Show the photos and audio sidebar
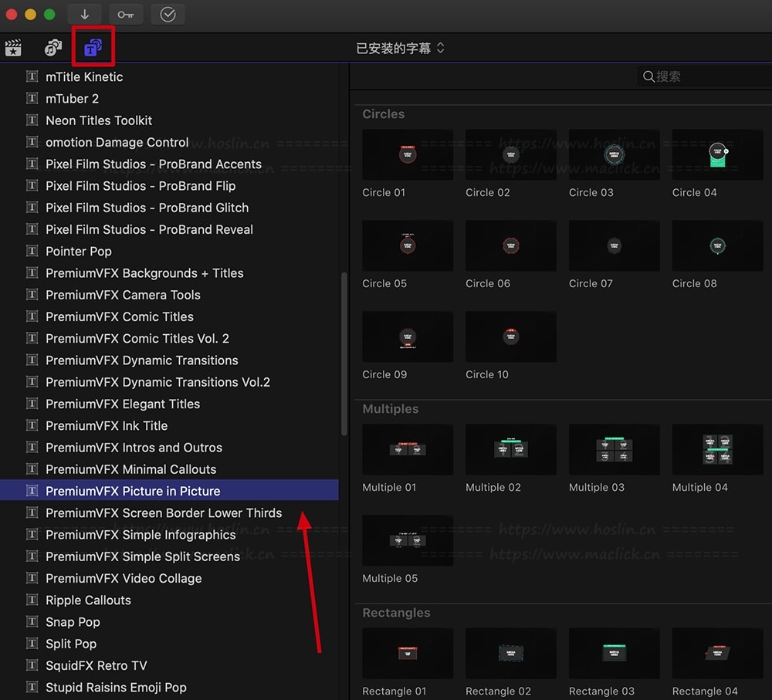772x700 pixels. point(53,48)
